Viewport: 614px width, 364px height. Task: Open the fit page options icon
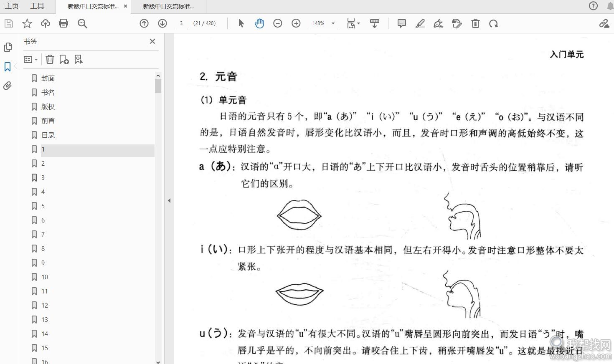[353, 23]
